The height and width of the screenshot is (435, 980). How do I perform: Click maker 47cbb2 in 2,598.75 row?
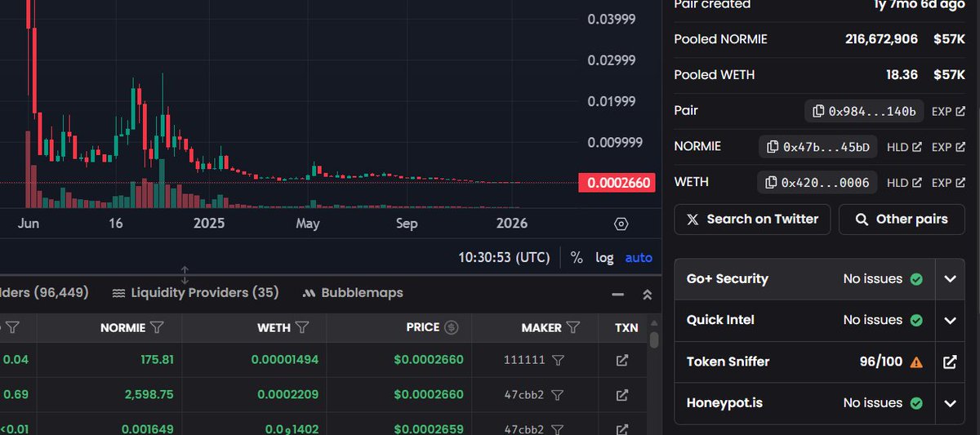point(525,395)
